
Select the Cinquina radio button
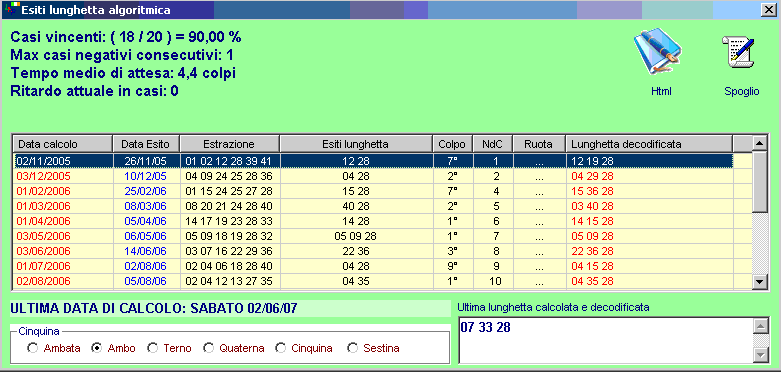click(281, 348)
